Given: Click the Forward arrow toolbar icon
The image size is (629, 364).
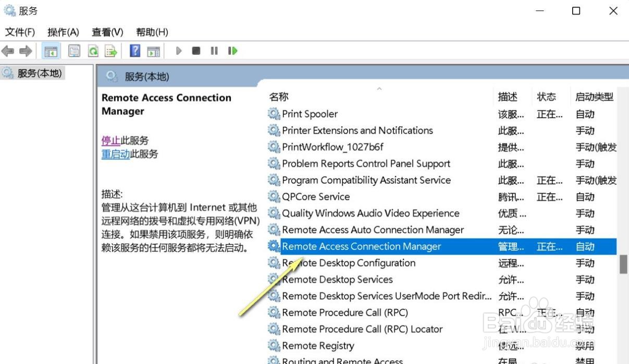Looking at the screenshot, I should pyautogui.click(x=26, y=51).
